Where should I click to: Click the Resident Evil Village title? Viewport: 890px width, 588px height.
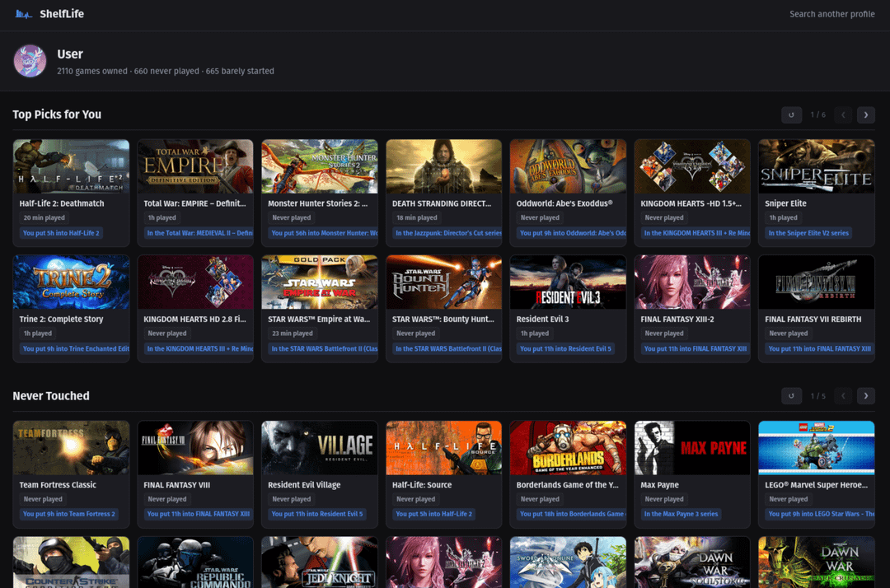304,485
